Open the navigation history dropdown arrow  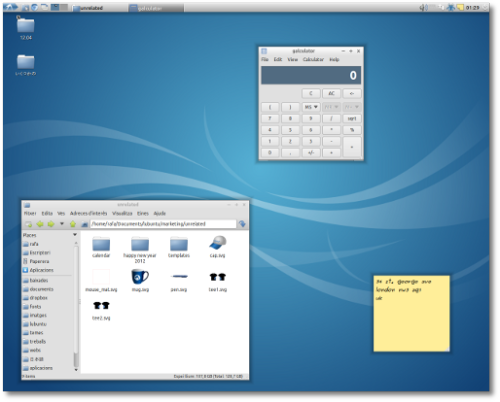pos(62,224)
